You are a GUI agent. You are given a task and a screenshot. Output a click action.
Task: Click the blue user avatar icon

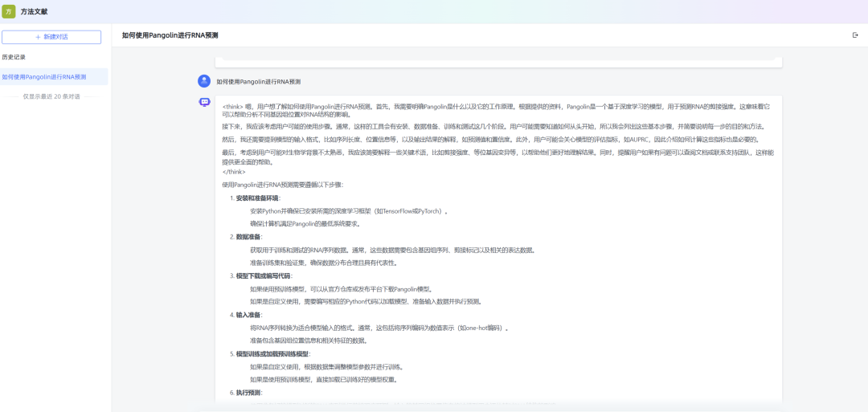(x=204, y=81)
